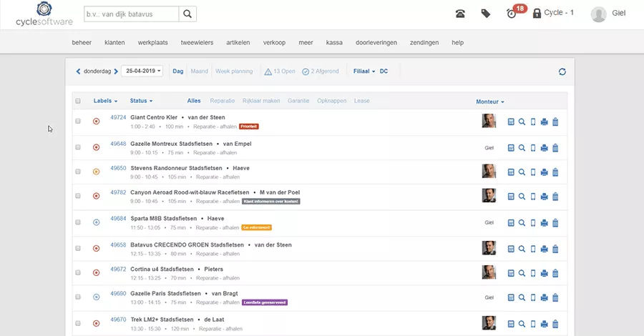Delete order 49724 with trash icon
Screen dimensions: 644x336
coord(555,122)
